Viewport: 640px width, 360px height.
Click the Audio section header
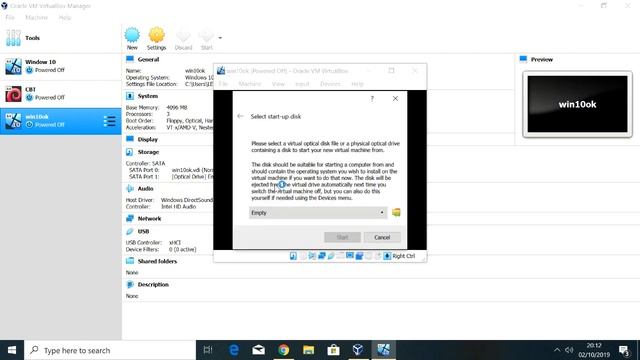[x=145, y=189]
